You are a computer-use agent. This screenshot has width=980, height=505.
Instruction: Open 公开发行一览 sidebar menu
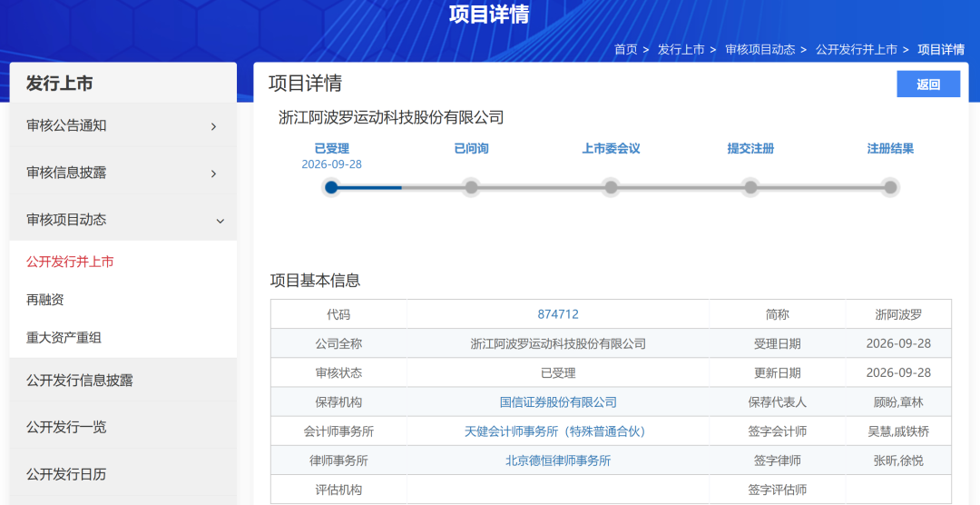point(123,428)
